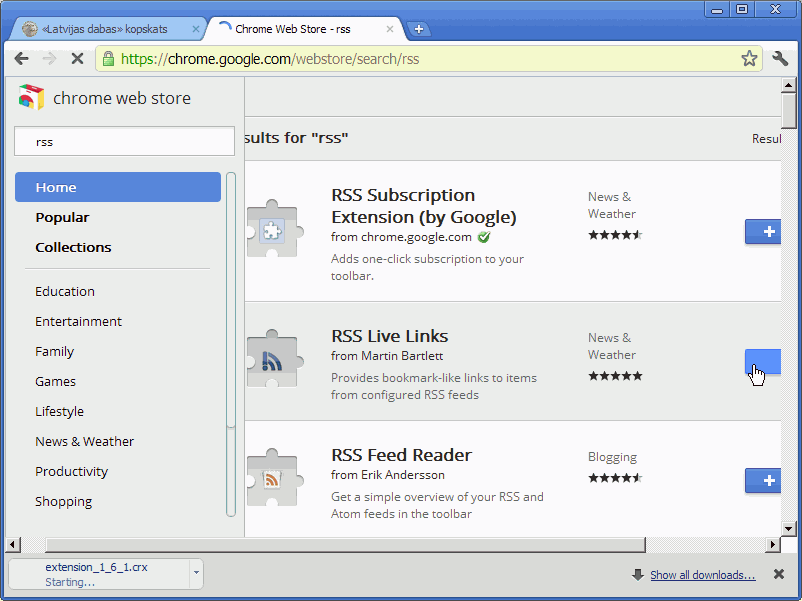The height and width of the screenshot is (601, 802).
Task: Open RSS Subscription Extension (by Google) title
Action: (424, 206)
